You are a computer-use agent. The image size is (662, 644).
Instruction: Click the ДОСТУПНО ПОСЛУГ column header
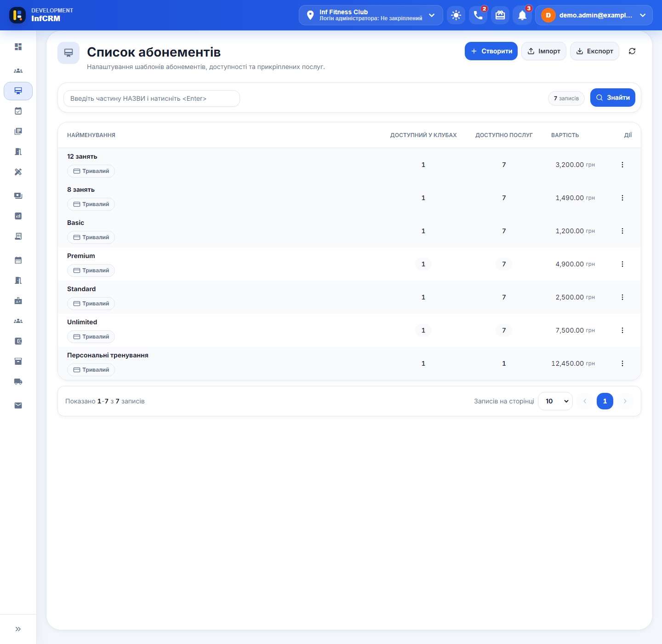click(x=504, y=135)
